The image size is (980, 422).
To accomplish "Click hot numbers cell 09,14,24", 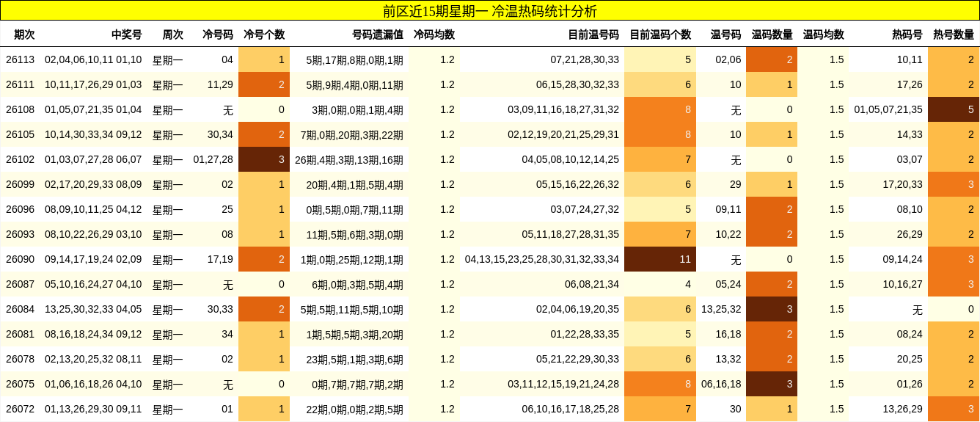I will click(x=902, y=260).
